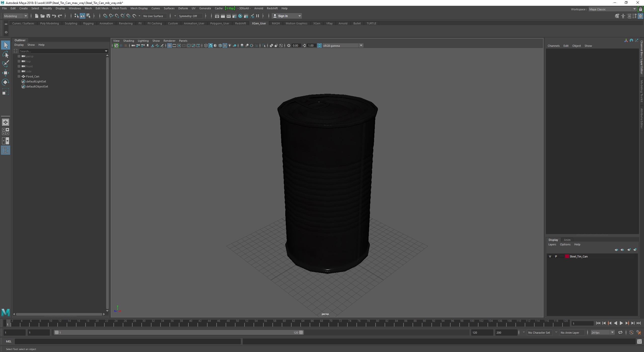The width and height of the screenshot is (644, 352).
Task: Expand defaultLightSet in outliner
Action: (19, 81)
